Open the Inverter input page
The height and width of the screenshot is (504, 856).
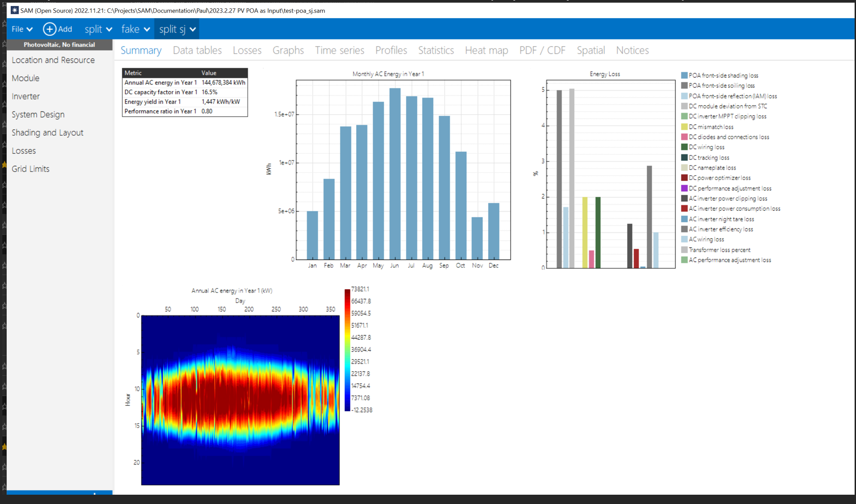coord(26,96)
